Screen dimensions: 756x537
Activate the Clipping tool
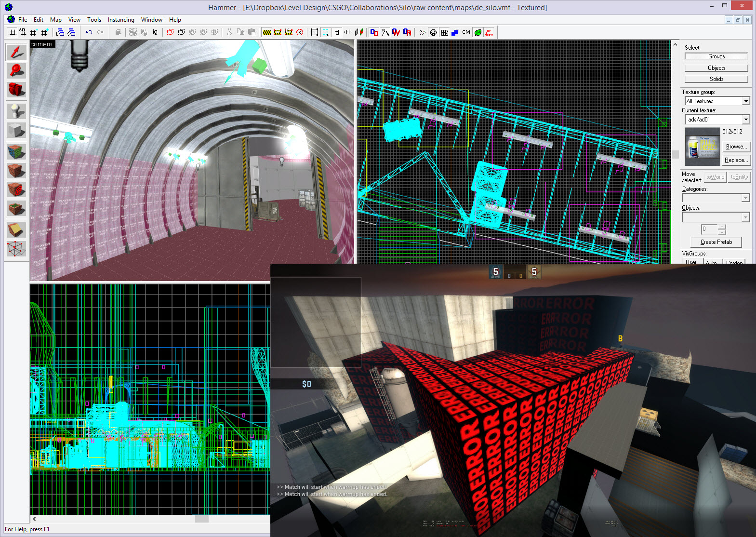coord(16,230)
